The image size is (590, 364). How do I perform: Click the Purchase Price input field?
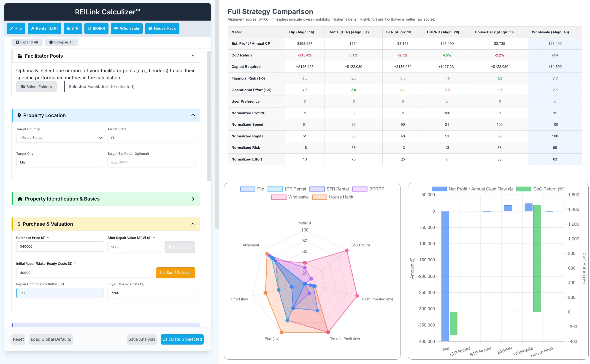tap(60, 246)
